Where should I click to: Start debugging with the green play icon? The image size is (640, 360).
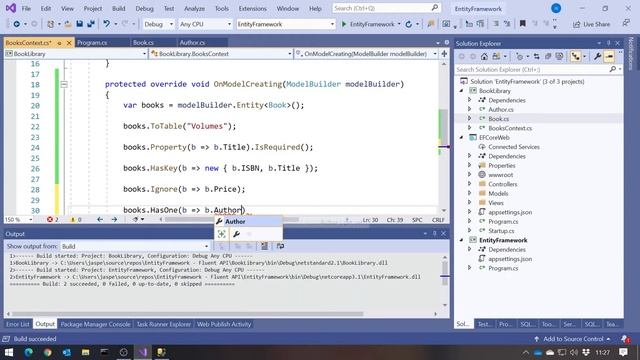click(x=344, y=24)
